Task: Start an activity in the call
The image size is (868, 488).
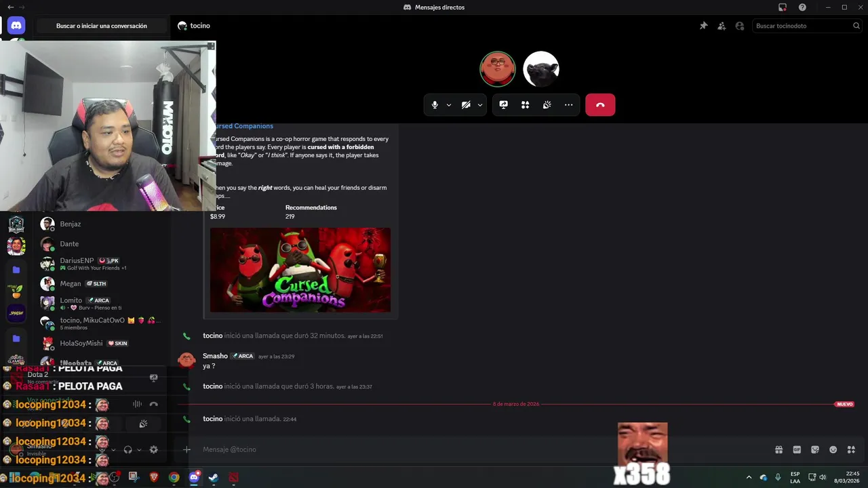Action: point(525,105)
